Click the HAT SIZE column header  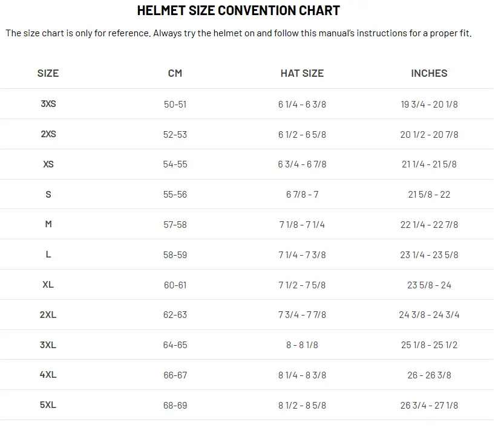pos(302,74)
